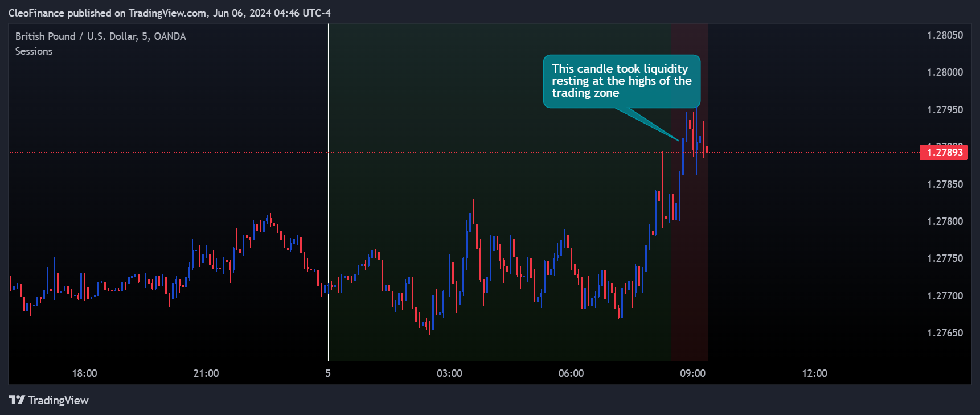Image resolution: width=980 pixels, height=415 pixels.
Task: Click the 1.27800 price axis label
Action: point(945,221)
